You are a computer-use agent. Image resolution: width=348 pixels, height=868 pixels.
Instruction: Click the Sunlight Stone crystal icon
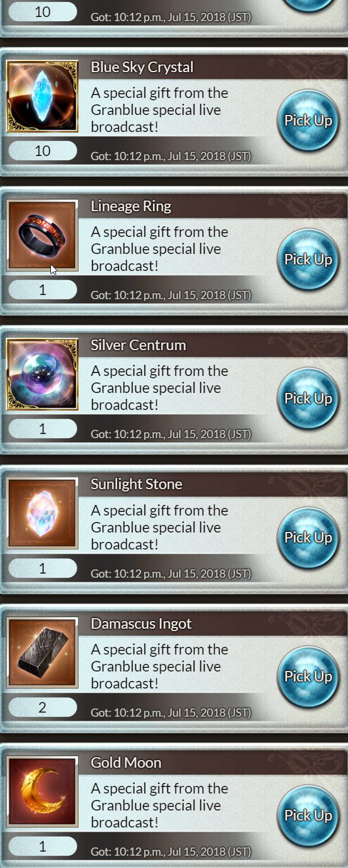[x=42, y=513]
